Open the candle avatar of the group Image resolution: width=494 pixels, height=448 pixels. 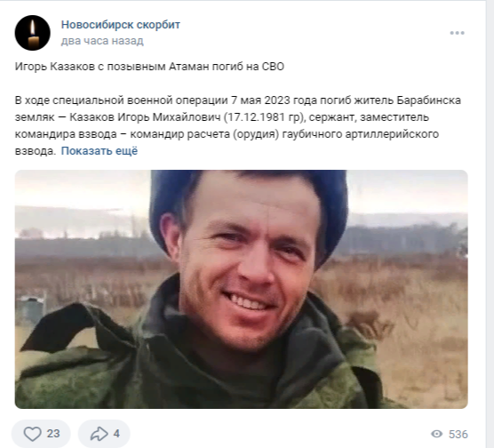point(33,33)
